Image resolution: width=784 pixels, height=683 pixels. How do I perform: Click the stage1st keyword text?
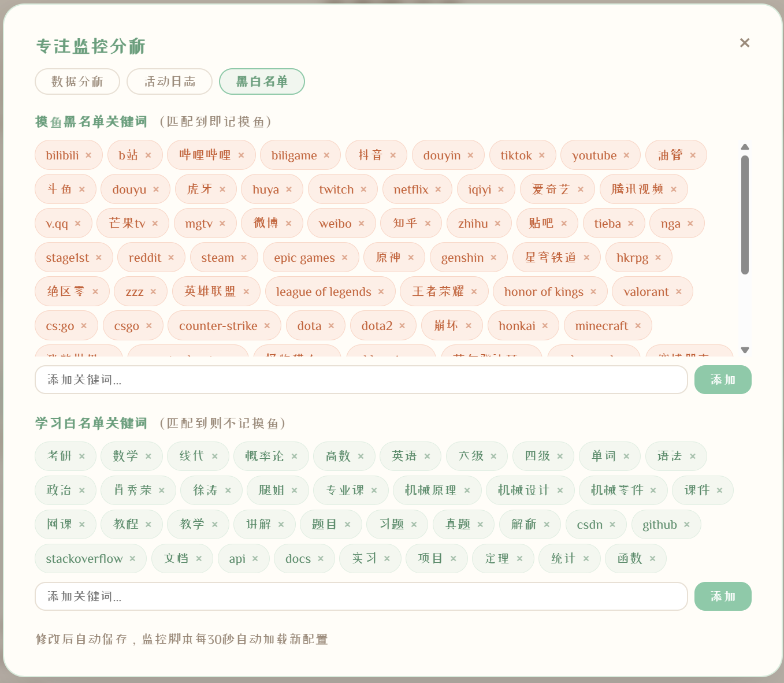[68, 258]
